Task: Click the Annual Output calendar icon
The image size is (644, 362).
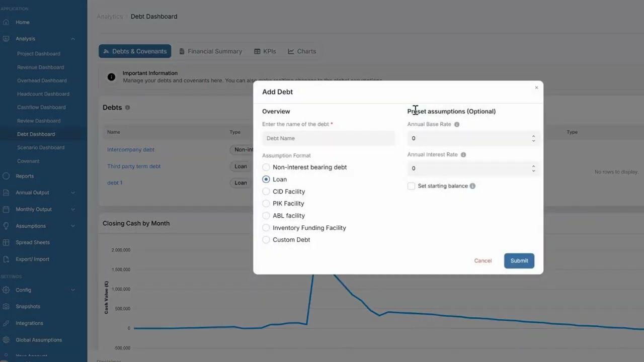Action: click(6, 193)
